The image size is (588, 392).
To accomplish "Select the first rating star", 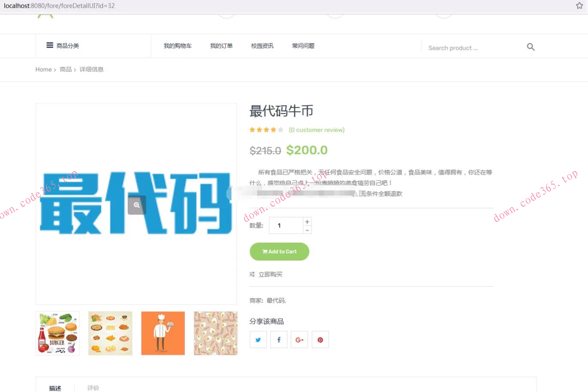I will (252, 129).
